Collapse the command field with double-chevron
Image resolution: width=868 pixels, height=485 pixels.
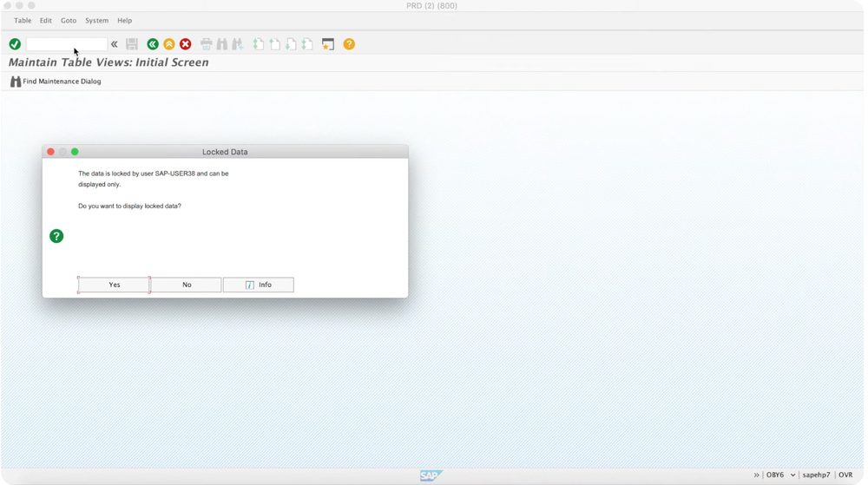(x=114, y=44)
